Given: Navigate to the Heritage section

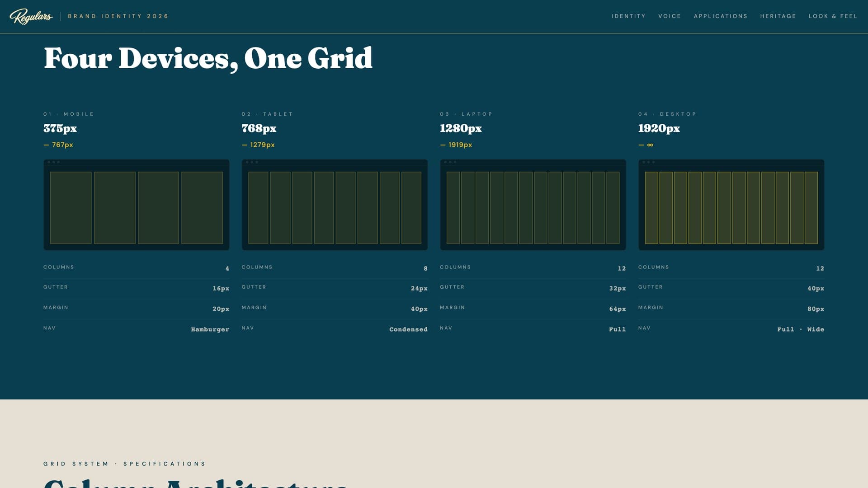Looking at the screenshot, I should [778, 16].
